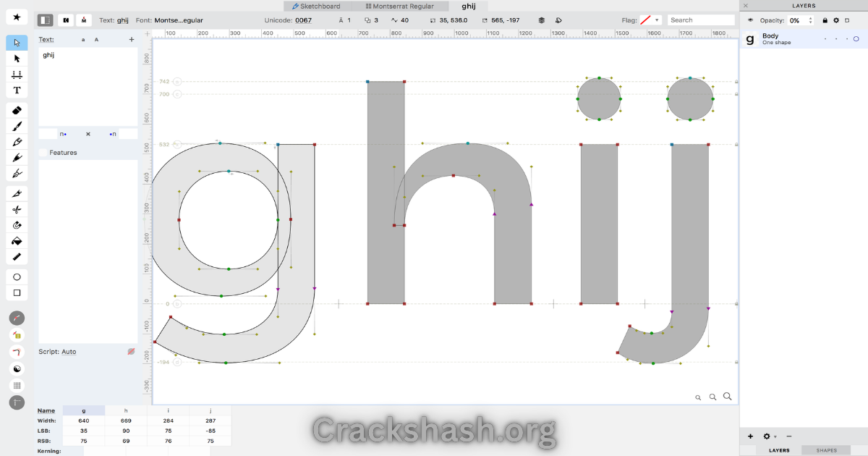868x456 pixels.
Task: Select the Rectangle tool
Action: click(17, 293)
